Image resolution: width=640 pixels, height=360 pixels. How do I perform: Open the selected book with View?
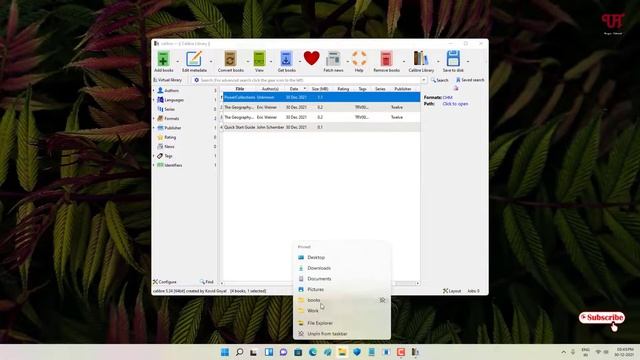(x=259, y=59)
